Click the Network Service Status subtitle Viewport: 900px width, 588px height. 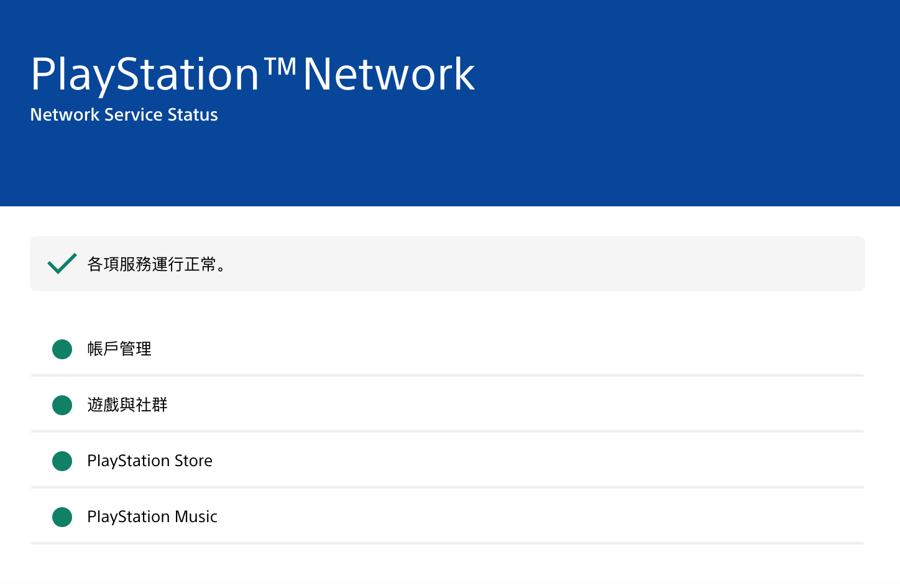(124, 115)
